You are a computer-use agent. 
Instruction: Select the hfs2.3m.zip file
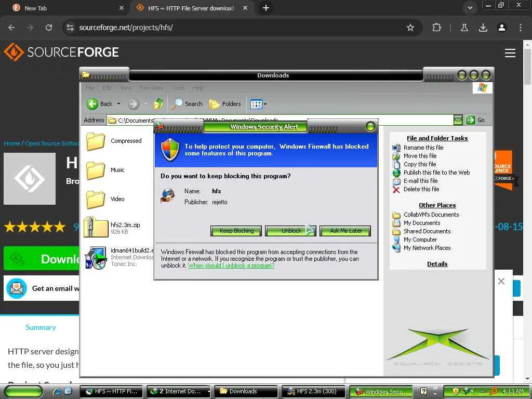112,228
